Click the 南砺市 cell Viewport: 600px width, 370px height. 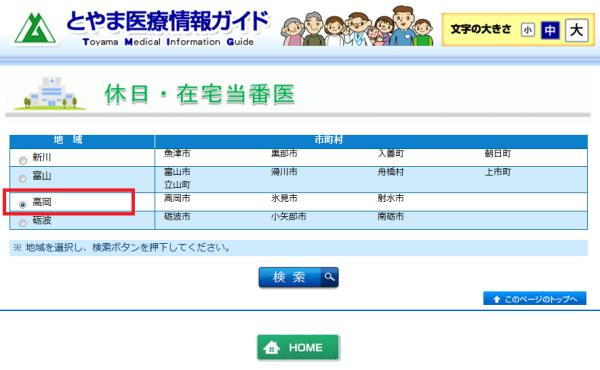(391, 217)
